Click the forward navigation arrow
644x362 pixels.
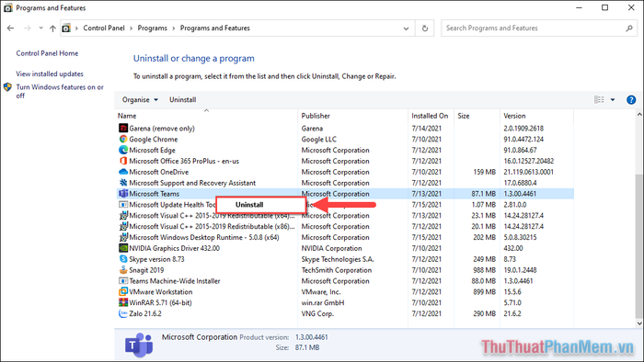click(x=28, y=28)
